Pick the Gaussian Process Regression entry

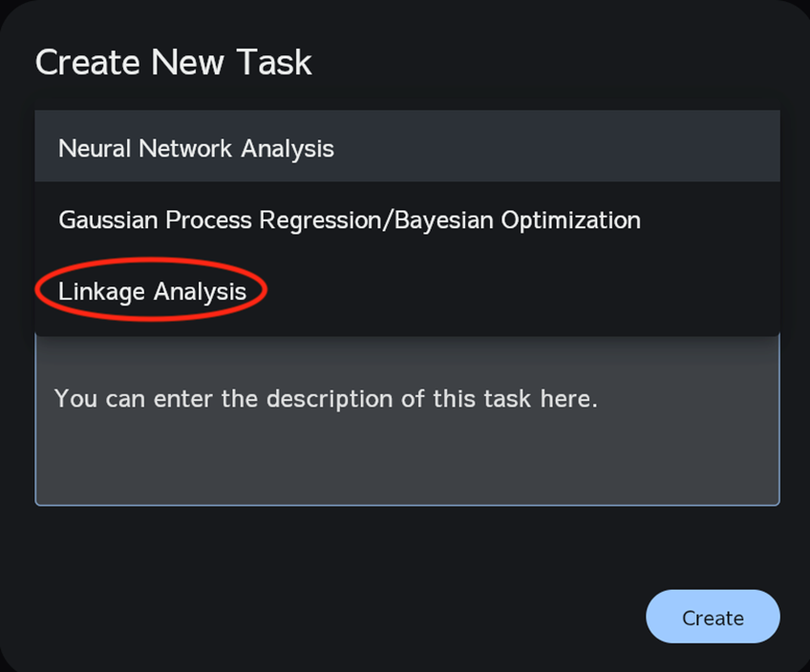click(350, 220)
